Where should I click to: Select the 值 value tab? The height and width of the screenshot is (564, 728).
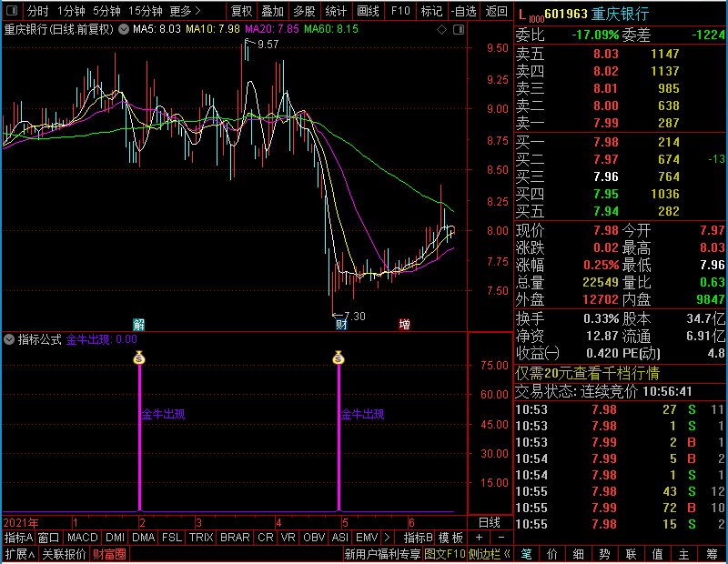pyautogui.click(x=657, y=554)
